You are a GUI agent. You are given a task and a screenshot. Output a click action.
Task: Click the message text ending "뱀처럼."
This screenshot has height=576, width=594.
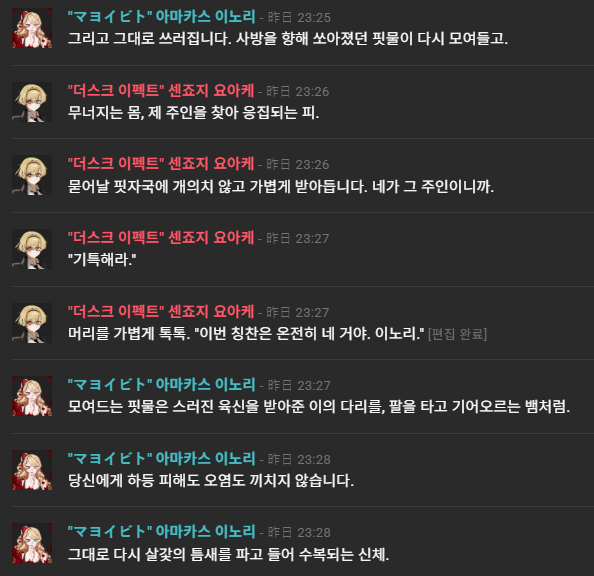tap(319, 407)
